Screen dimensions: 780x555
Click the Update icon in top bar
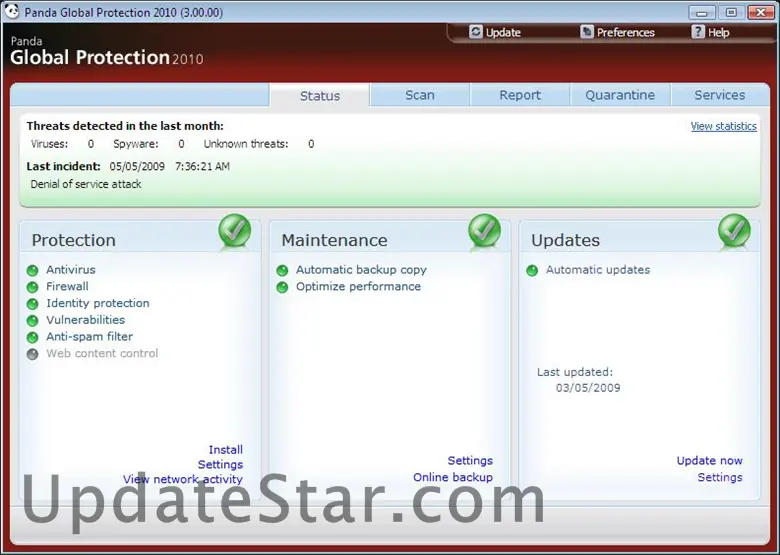[x=476, y=32]
